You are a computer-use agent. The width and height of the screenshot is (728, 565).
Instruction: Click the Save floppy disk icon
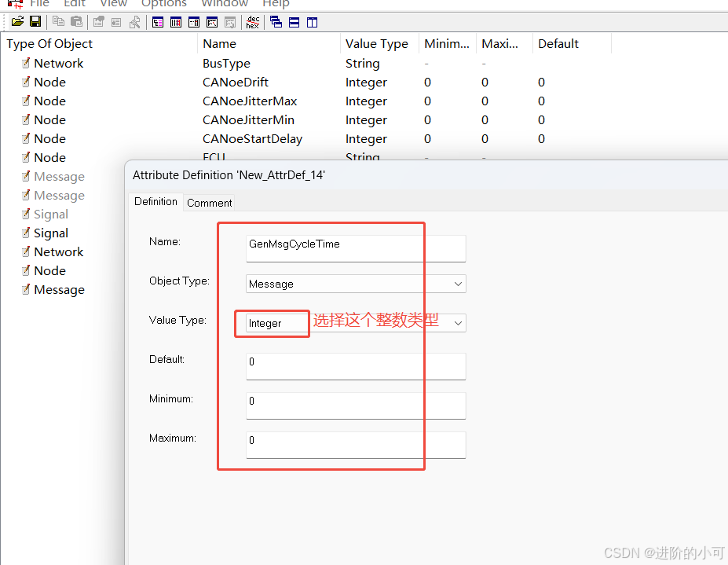click(x=35, y=22)
